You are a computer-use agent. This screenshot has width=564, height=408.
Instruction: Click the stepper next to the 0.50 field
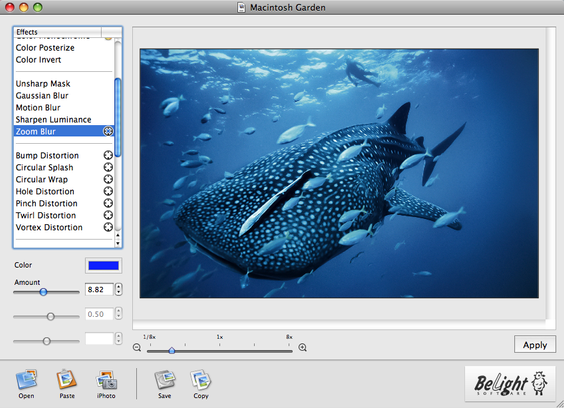click(118, 314)
